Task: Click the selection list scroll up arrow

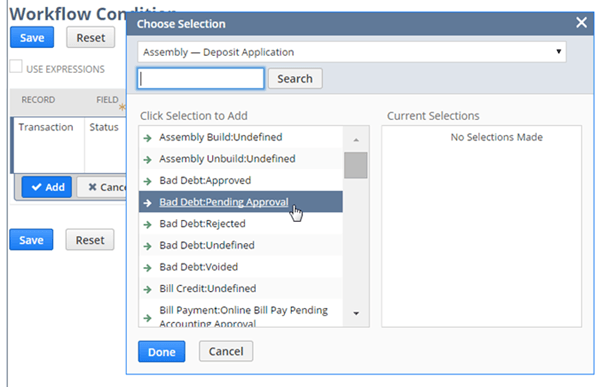Action: [x=356, y=140]
